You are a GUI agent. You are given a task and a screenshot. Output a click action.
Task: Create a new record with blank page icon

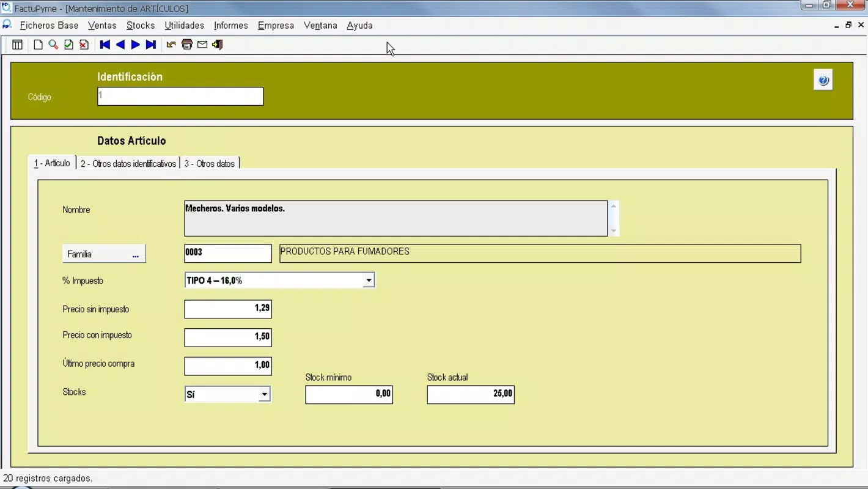tap(38, 45)
